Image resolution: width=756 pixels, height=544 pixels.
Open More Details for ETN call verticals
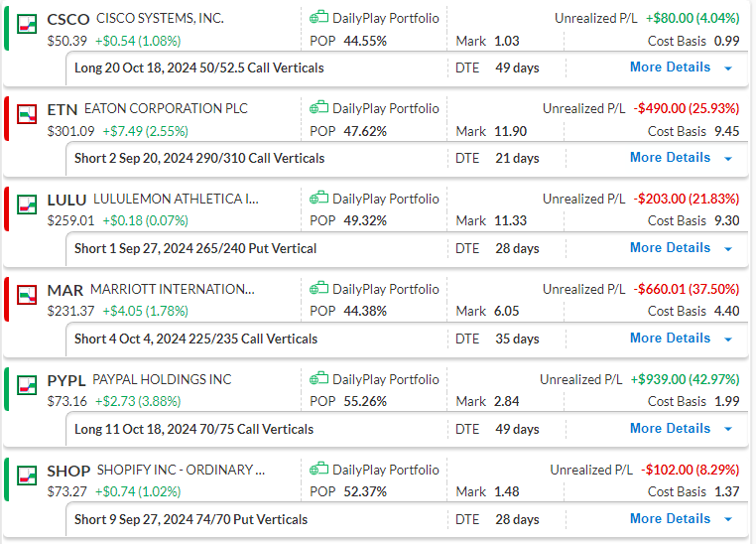coord(670,158)
